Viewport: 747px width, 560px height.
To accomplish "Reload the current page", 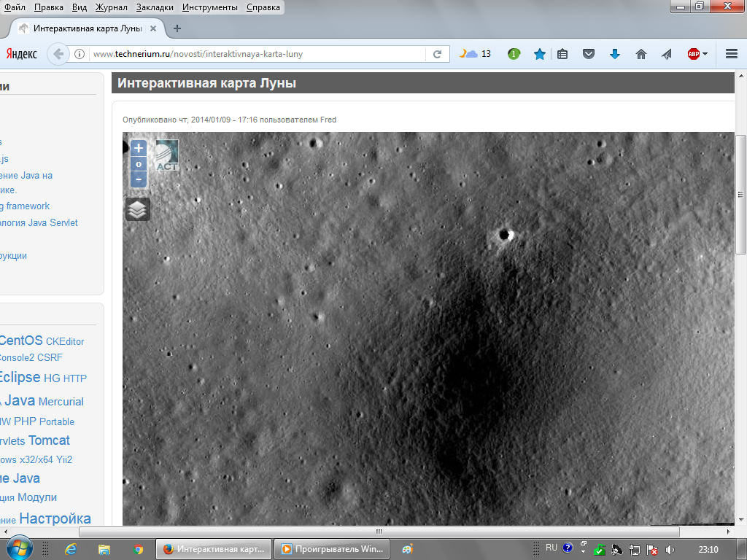I will [x=437, y=54].
